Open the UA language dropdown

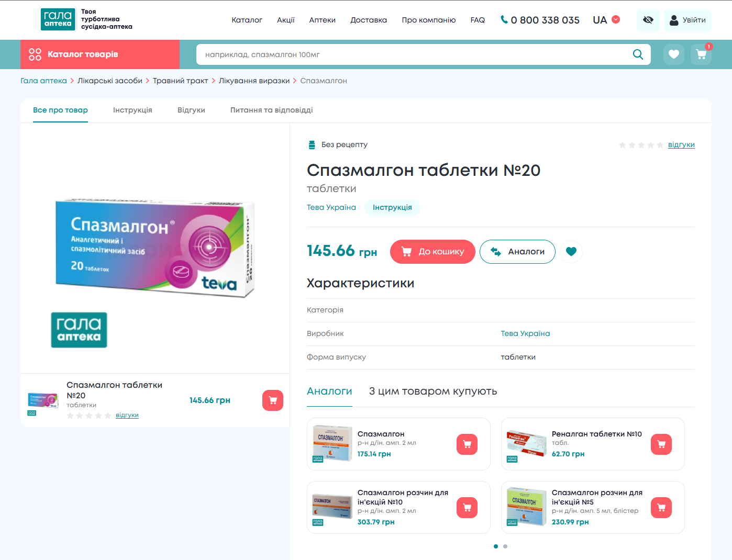point(606,20)
